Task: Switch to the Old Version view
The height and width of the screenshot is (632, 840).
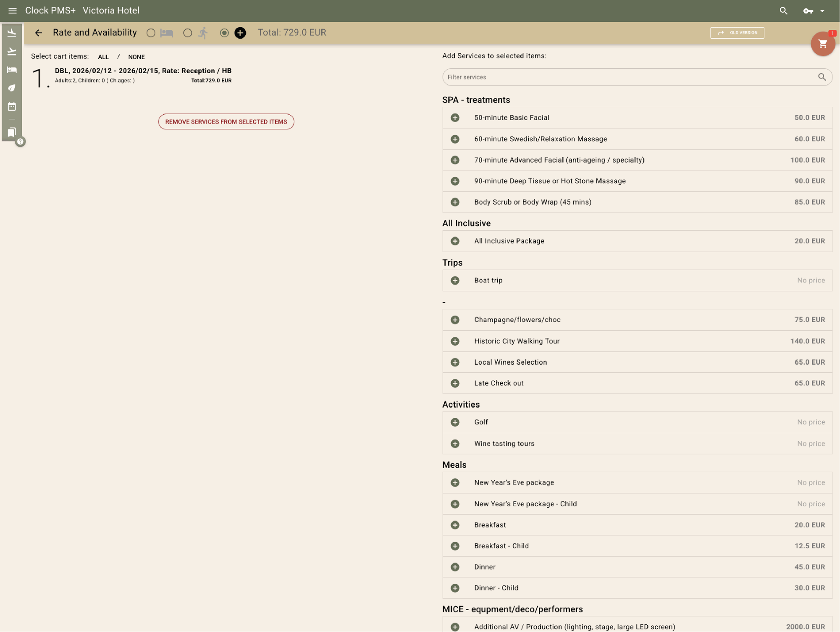Action: pos(737,32)
